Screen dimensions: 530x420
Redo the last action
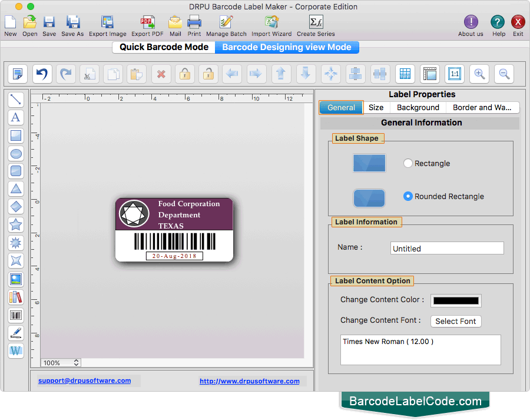pyautogui.click(x=66, y=74)
